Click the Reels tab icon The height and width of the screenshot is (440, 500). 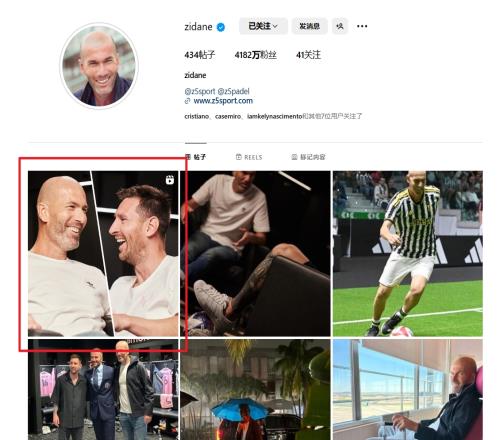238,157
